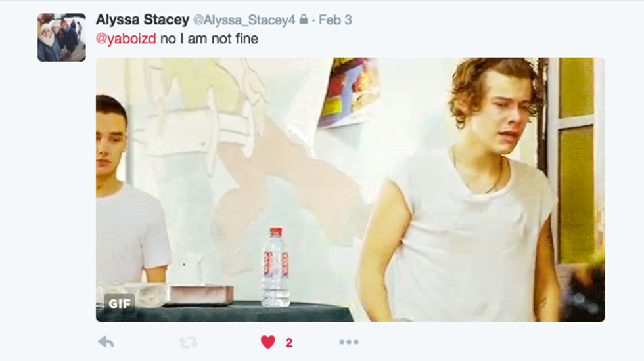
Task: Retweet this tweet using the retweet icon
Action: [x=189, y=342]
